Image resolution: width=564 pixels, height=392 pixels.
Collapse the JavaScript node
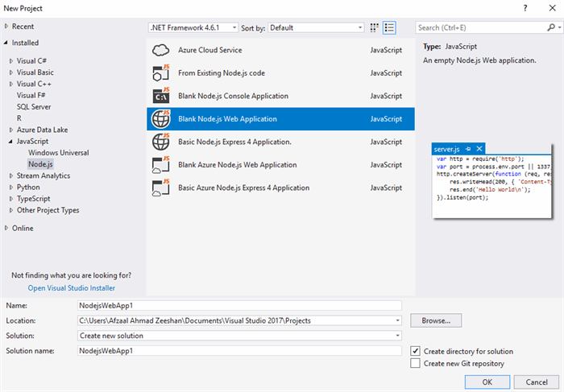tap(10, 142)
